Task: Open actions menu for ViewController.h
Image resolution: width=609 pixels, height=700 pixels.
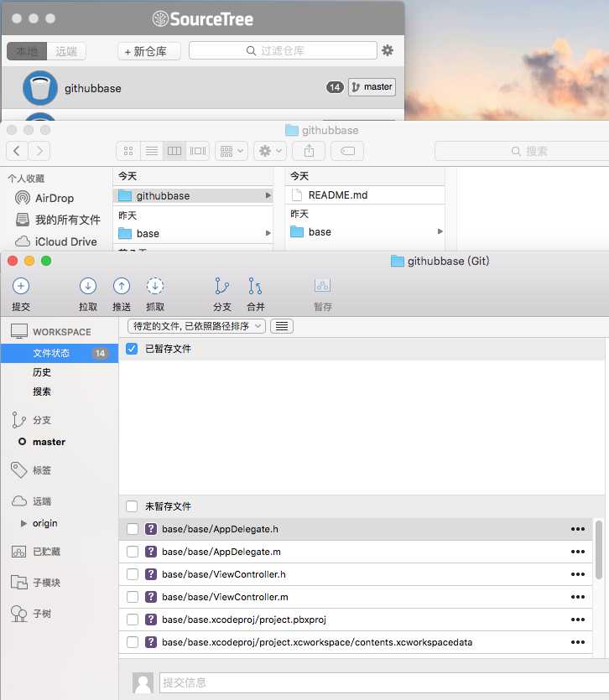Action: (578, 574)
